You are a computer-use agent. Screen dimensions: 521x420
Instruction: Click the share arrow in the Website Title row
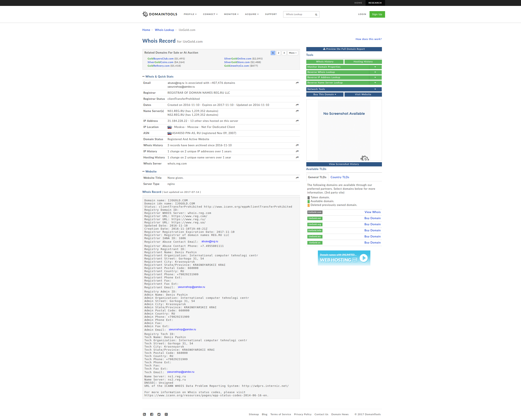click(297, 178)
